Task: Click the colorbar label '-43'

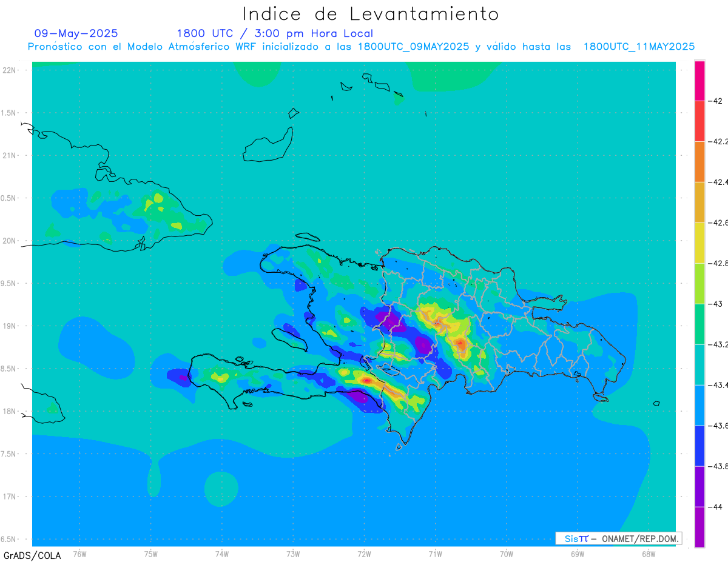Action: tap(715, 304)
